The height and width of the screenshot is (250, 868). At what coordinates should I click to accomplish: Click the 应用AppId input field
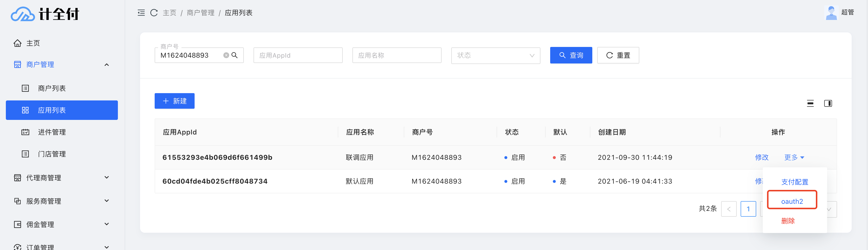pyautogui.click(x=298, y=55)
